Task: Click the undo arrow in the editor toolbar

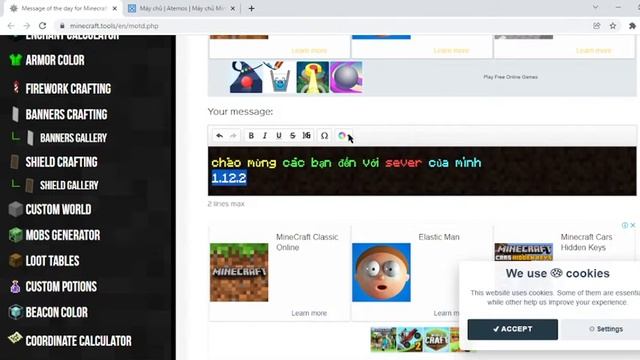Action: pos(220,136)
